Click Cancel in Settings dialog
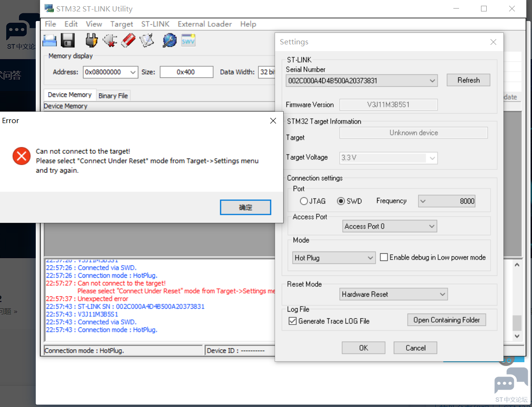Viewport: 532px width, 407px height. point(415,348)
